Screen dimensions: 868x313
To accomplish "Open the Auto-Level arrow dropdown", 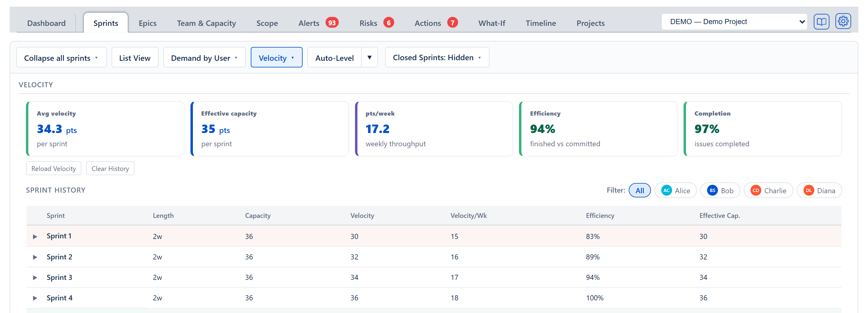I will 369,57.
